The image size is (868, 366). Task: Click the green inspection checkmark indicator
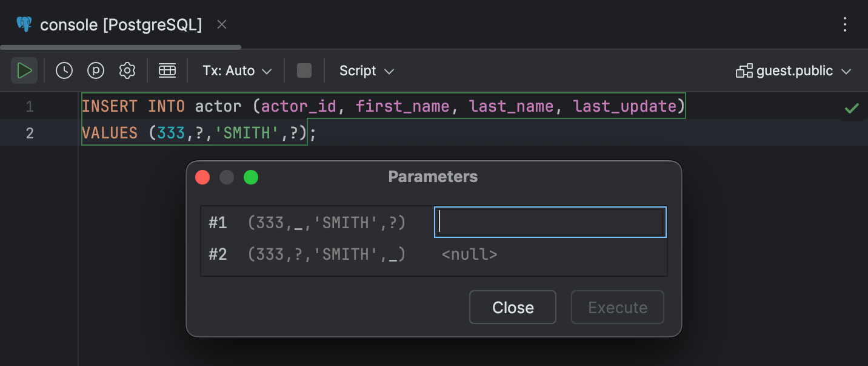852,107
